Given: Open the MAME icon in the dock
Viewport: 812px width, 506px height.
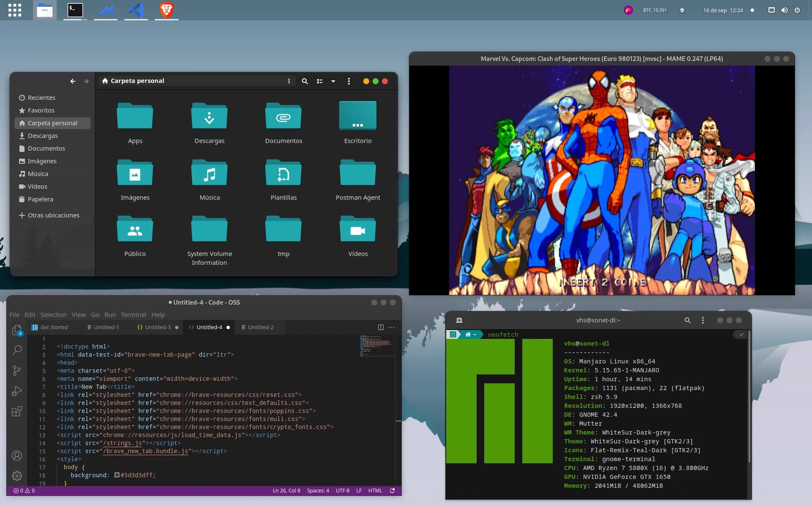Looking at the screenshot, I should [x=106, y=10].
